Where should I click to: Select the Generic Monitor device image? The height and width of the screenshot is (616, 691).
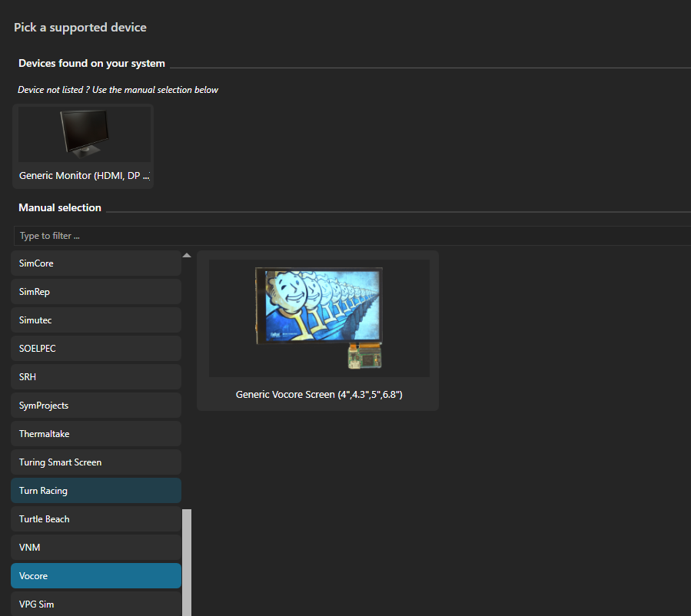pyautogui.click(x=84, y=134)
